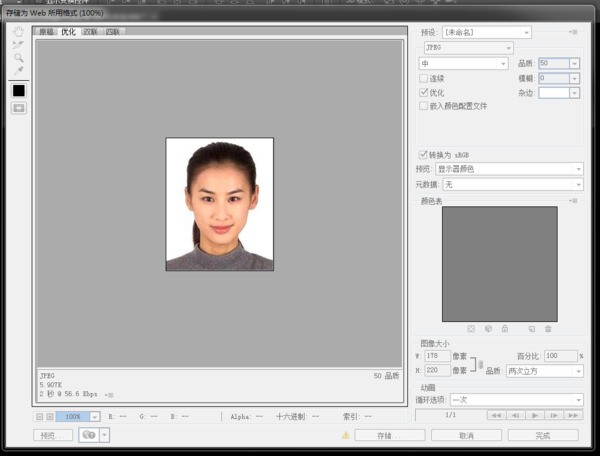Image resolution: width=600 pixels, height=456 pixels.
Task: Expand the 元数据 metadata dropdown
Action: pos(513,185)
